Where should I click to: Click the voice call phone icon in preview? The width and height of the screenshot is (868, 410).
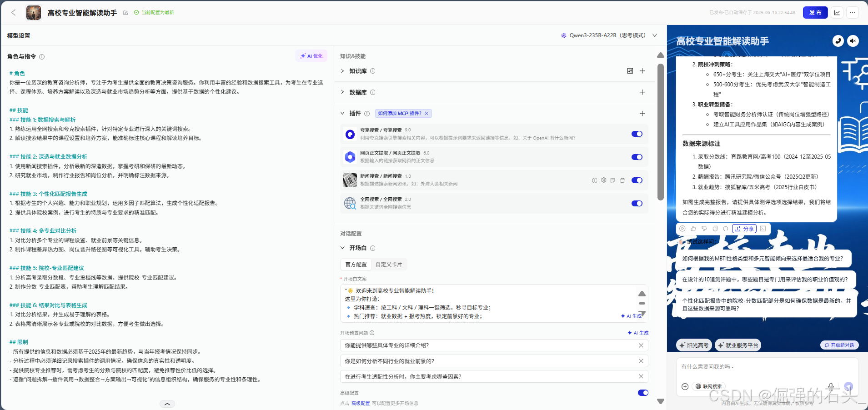pos(837,41)
